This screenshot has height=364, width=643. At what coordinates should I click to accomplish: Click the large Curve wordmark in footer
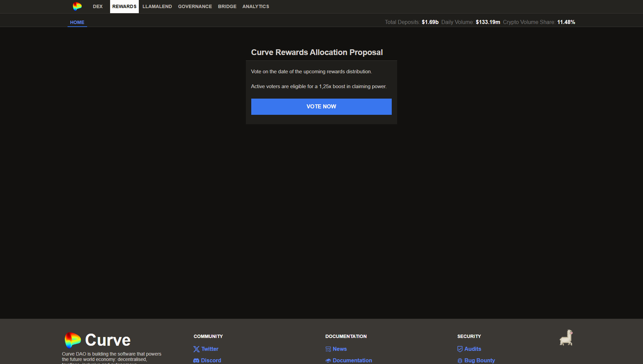(x=108, y=340)
